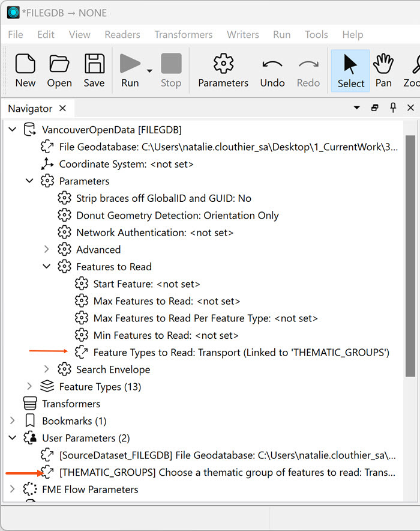Click the Navigator vertical scrollbar

tap(410, 256)
